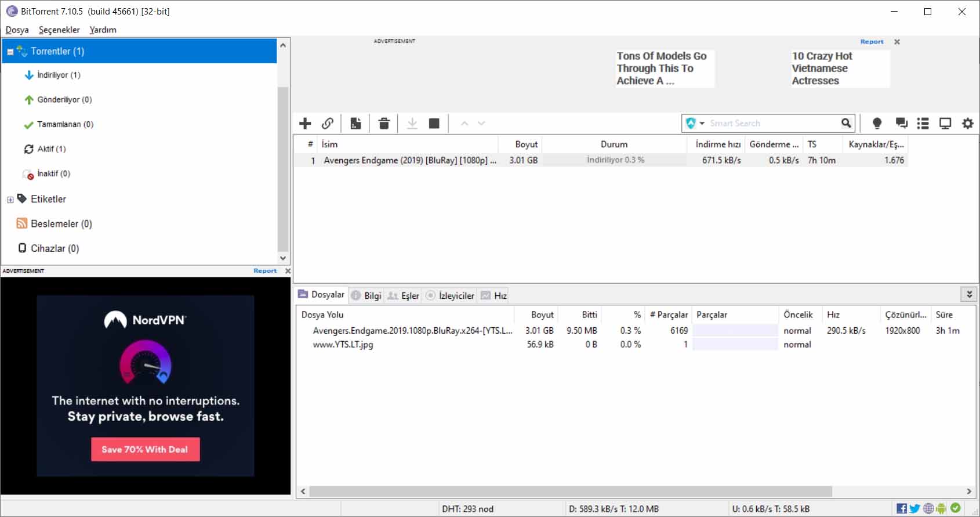Open preferences with the gear icon
The height and width of the screenshot is (517, 980).
tap(968, 123)
